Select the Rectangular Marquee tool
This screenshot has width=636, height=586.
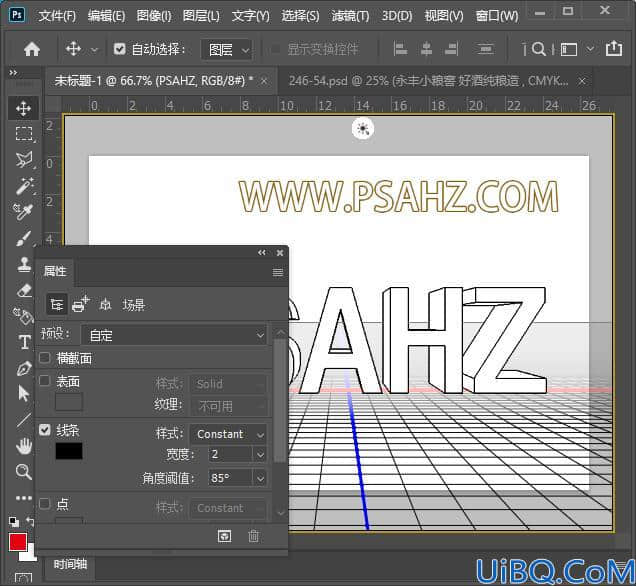(x=24, y=133)
